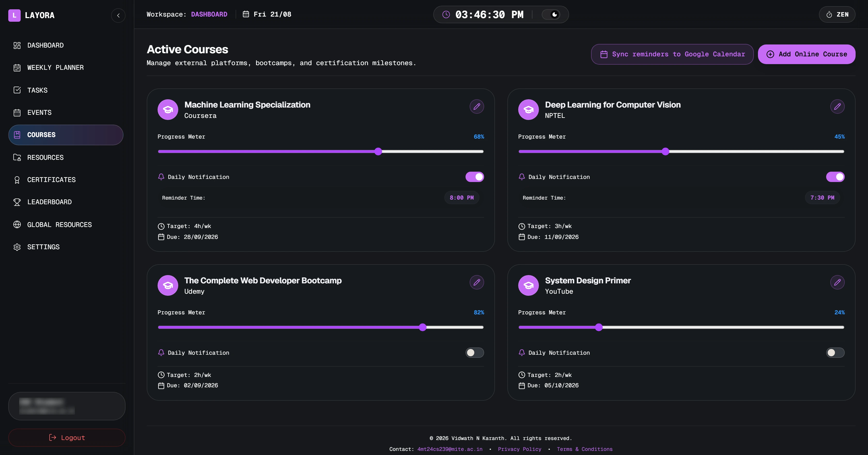Edit Deep Learning for Computer Vision course
868x455 pixels.
[x=837, y=107]
